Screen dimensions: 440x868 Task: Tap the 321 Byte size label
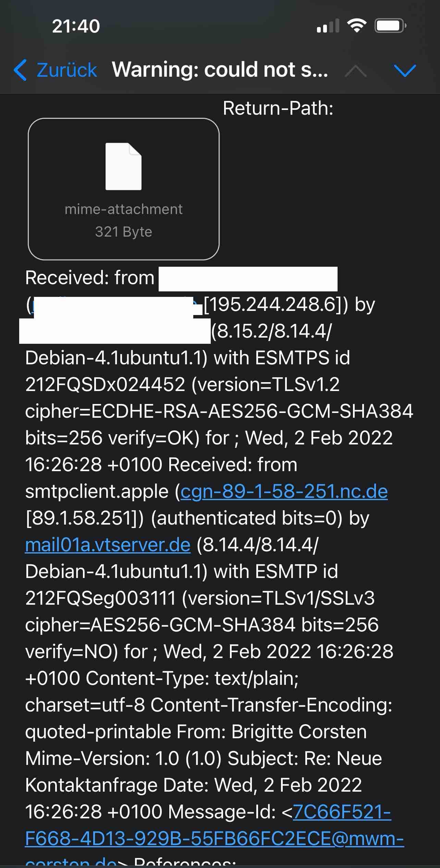pyautogui.click(x=123, y=232)
